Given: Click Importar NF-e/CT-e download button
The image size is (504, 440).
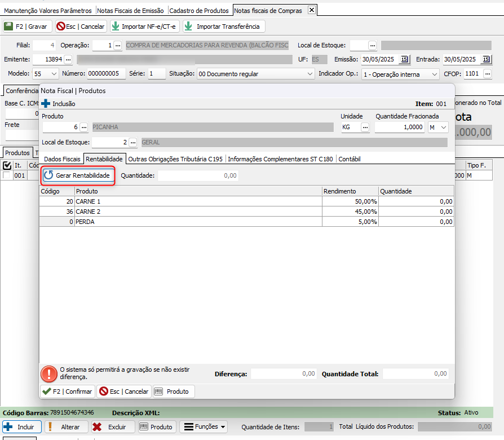Looking at the screenshot, I should point(144,27).
